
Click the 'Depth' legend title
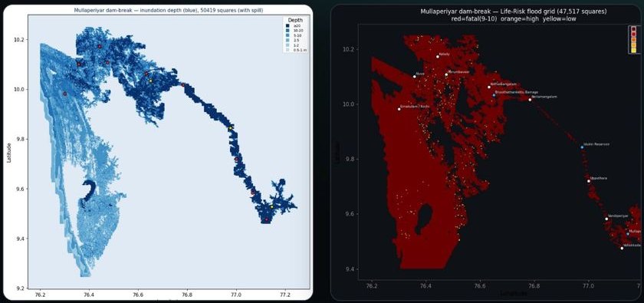(295, 20)
